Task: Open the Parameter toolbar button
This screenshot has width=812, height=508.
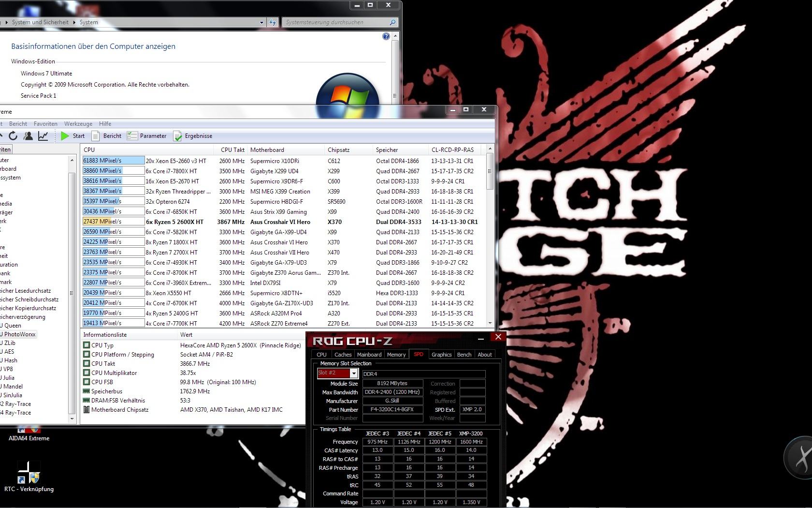Action: 147,136
